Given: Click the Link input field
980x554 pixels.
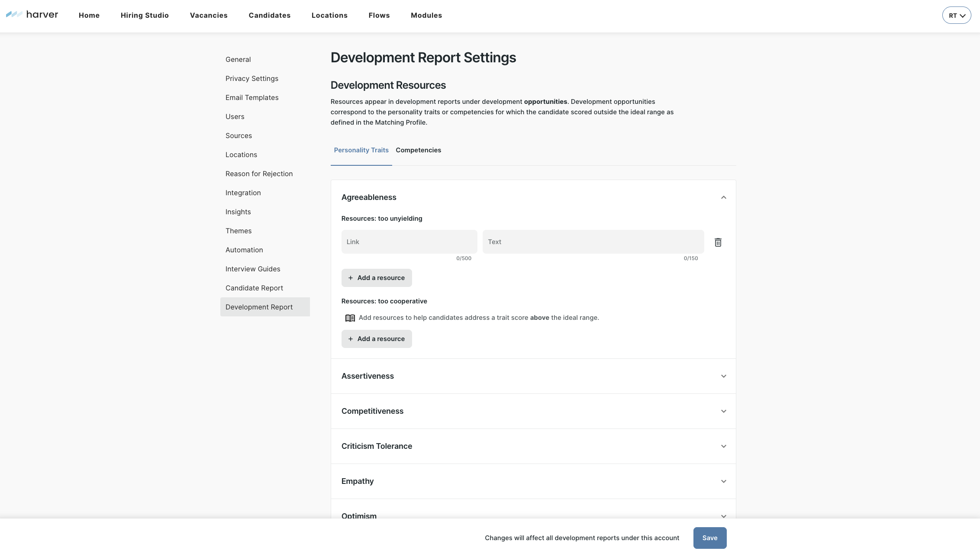Looking at the screenshot, I should [409, 242].
